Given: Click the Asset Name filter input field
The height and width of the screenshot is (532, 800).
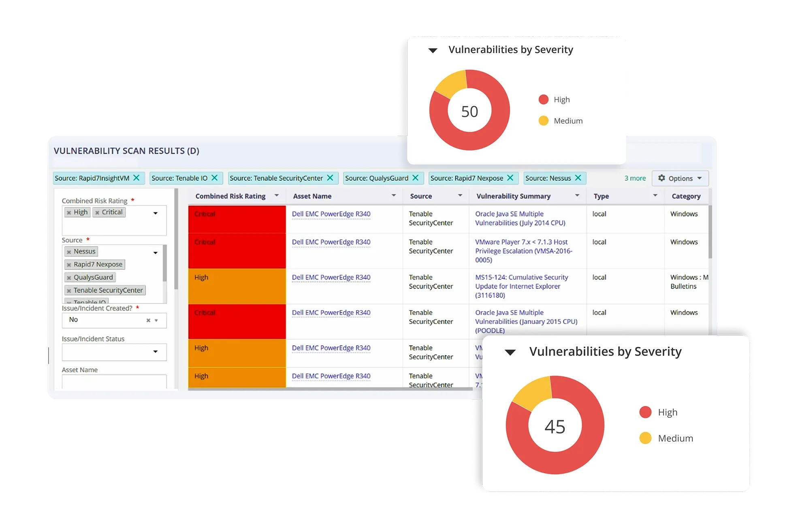Looking at the screenshot, I should pos(114,381).
